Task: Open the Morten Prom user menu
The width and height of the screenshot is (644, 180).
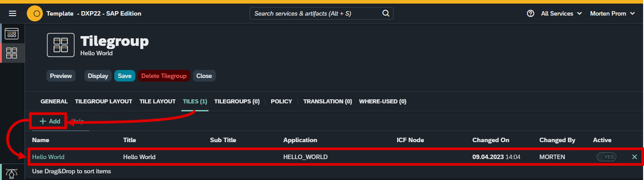Action: point(612,13)
